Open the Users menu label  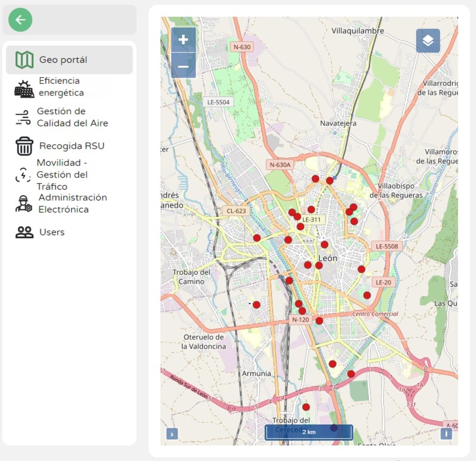tap(52, 232)
